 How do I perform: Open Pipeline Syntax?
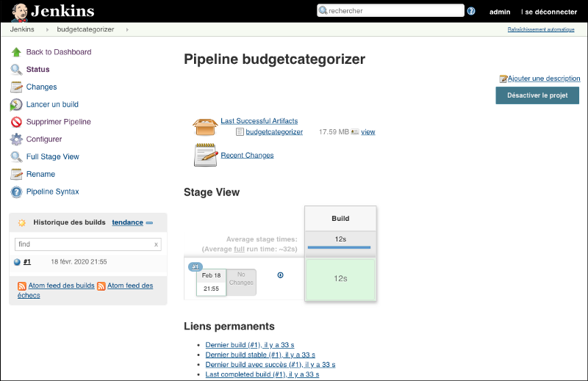pos(52,192)
